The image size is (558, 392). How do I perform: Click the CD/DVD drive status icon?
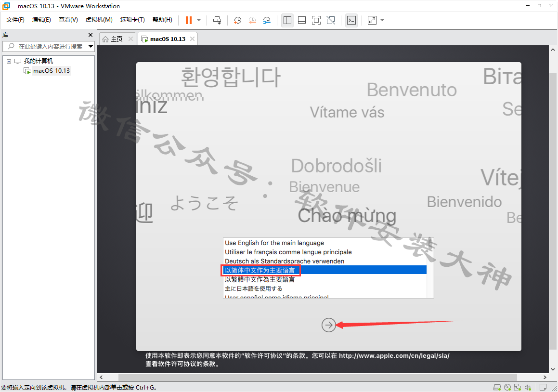507,387
